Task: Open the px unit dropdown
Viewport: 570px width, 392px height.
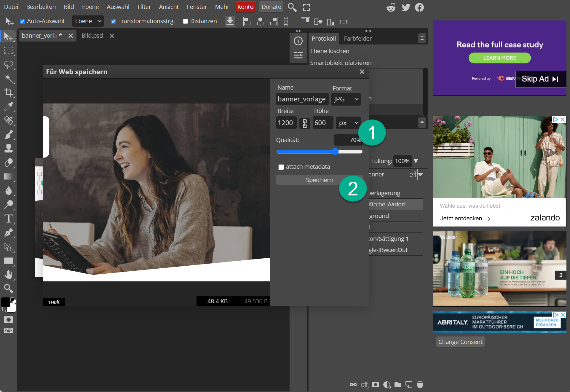Action: (x=348, y=123)
